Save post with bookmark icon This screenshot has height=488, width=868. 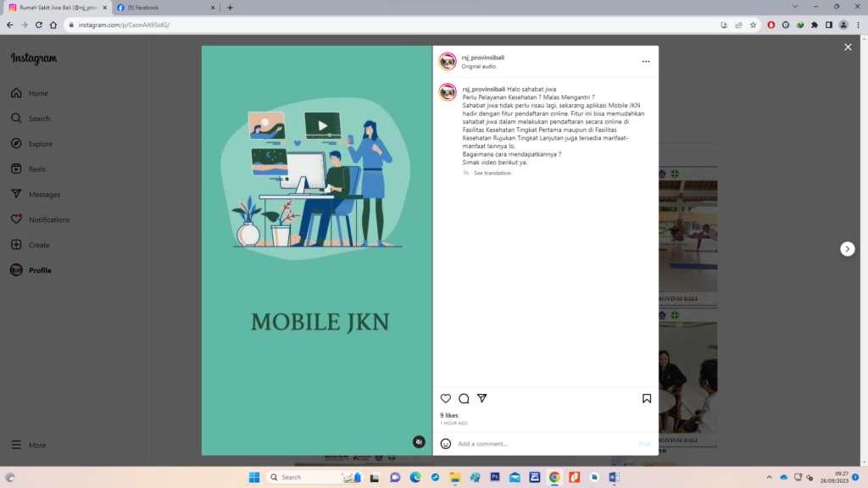[647, 398]
